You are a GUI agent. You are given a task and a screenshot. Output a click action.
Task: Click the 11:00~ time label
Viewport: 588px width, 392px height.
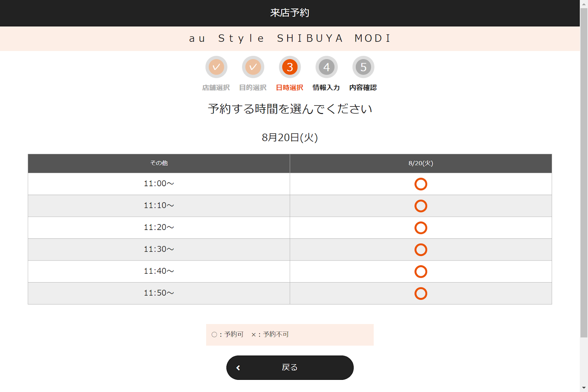159,184
